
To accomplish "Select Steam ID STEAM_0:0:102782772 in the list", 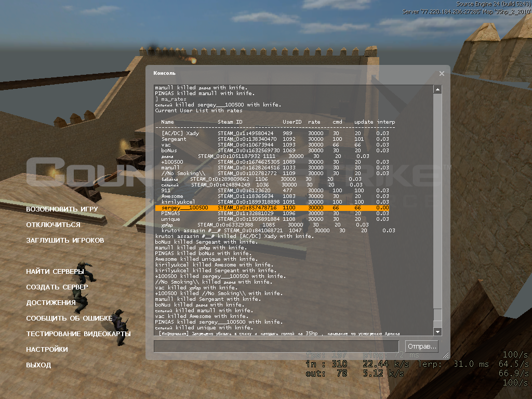I will pyautogui.click(x=247, y=174).
